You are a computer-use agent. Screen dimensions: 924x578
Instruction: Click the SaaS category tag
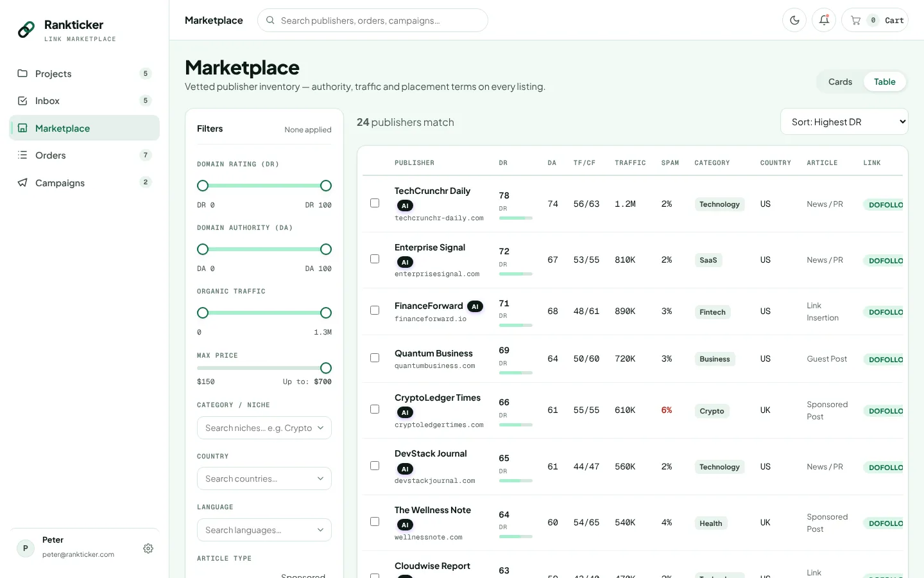click(708, 260)
